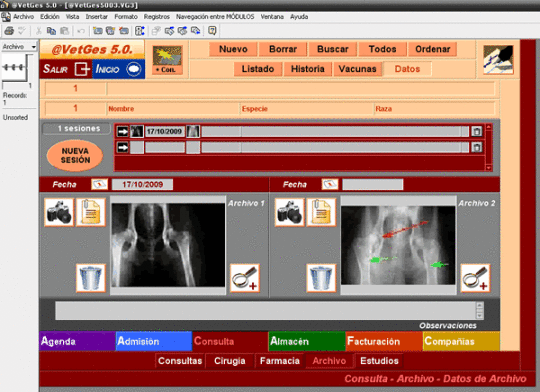Viewport: 540px width, 392px height.
Task: Delete Archivo 2 image with trash bin
Action: [321, 278]
